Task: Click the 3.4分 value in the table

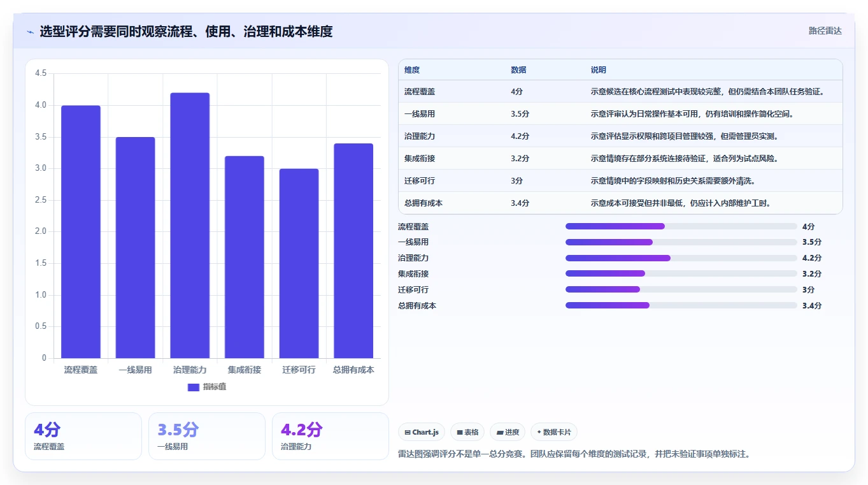Action: click(520, 203)
